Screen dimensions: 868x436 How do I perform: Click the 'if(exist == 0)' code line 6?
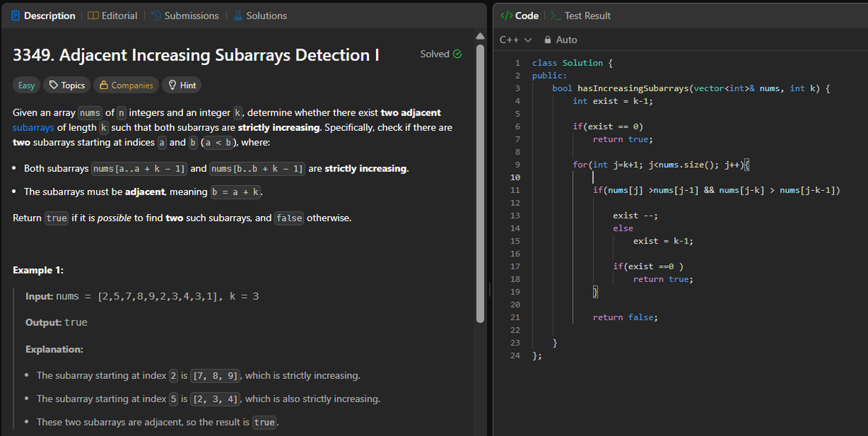tap(608, 127)
